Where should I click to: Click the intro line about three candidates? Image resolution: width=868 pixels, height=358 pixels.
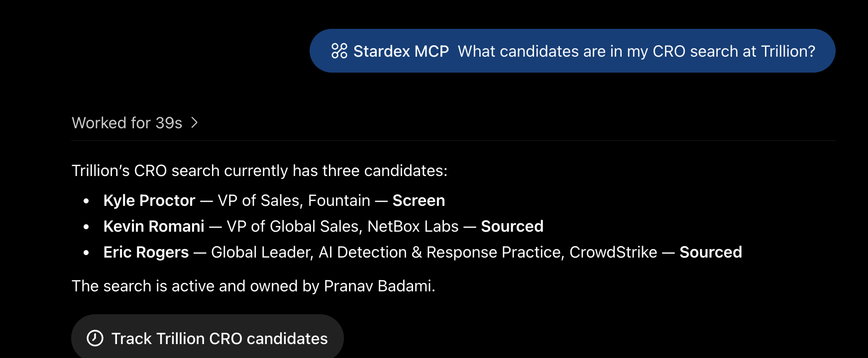point(260,171)
